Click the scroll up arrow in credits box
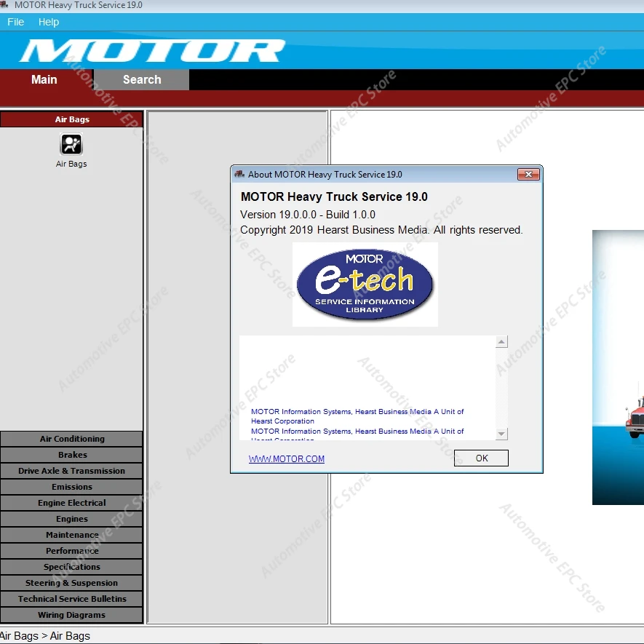The image size is (644, 644). (501, 342)
